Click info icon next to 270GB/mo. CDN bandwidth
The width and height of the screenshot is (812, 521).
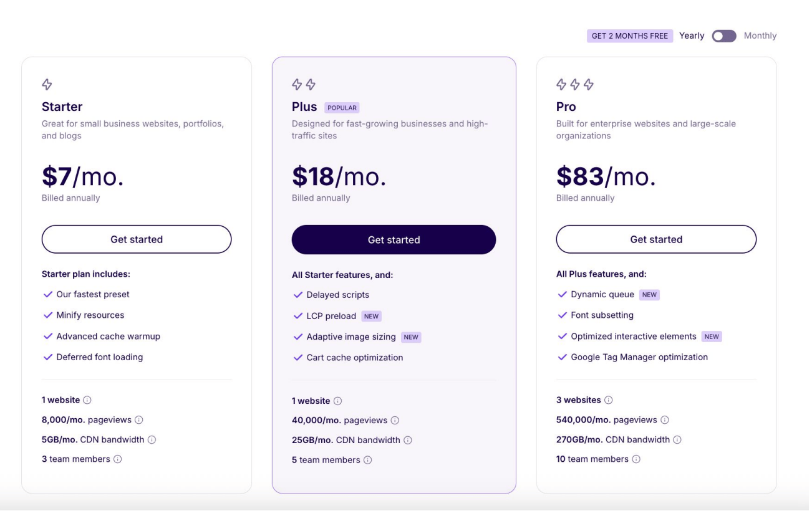tap(677, 440)
